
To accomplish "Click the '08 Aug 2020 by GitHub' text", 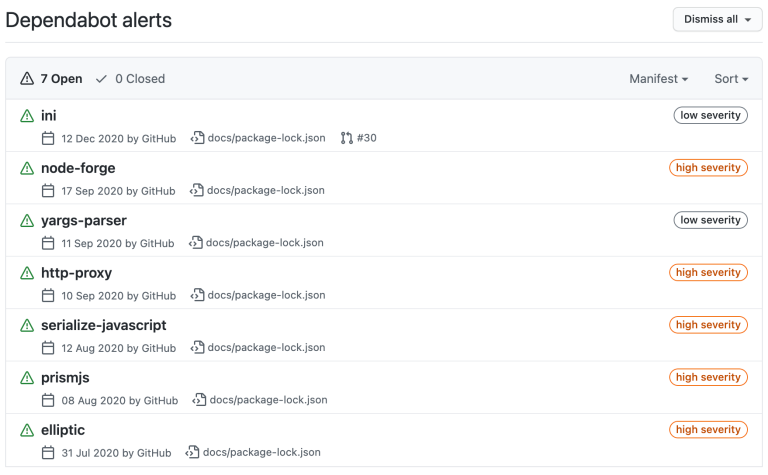I will pyautogui.click(x=120, y=401).
